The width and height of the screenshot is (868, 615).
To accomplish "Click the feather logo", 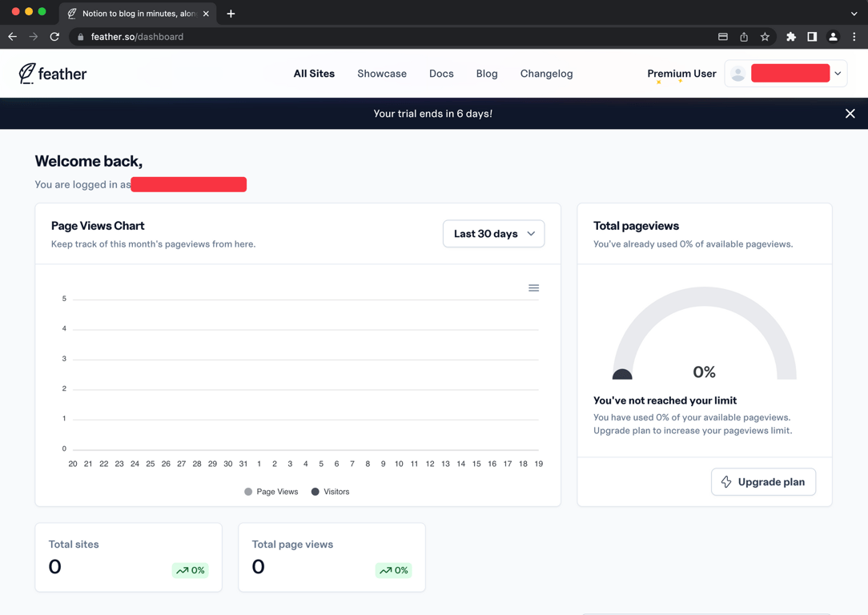I will (x=53, y=74).
